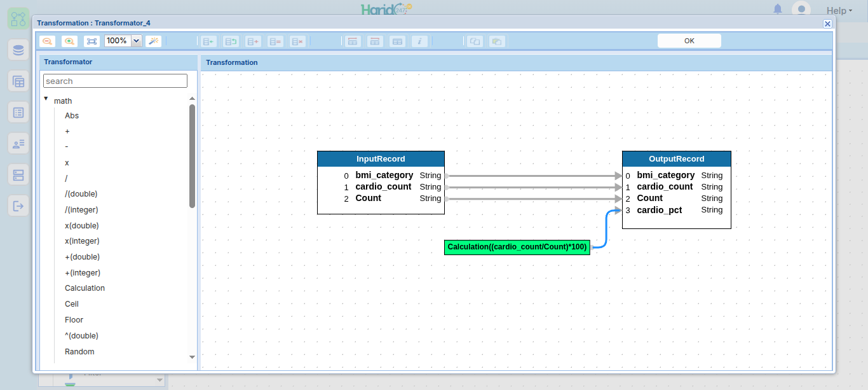Click the zoom in magnifier icon
The height and width of the screenshot is (390, 868).
coord(69,41)
